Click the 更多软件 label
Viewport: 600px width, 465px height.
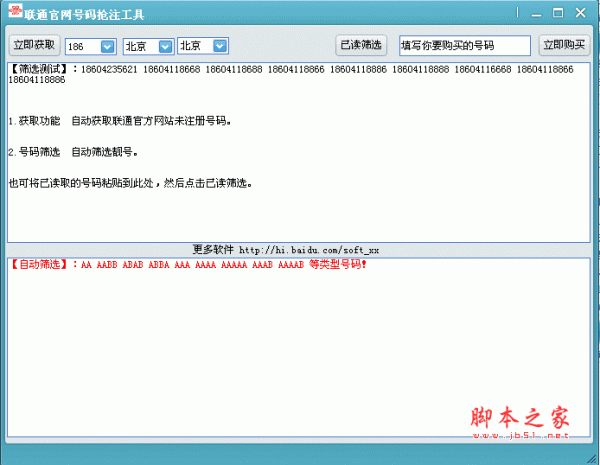click(213, 250)
